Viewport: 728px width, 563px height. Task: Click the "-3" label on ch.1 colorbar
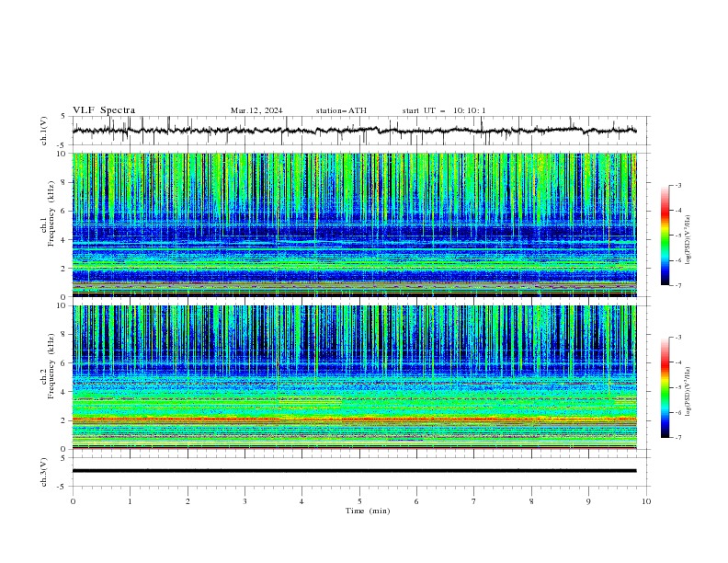coord(678,185)
